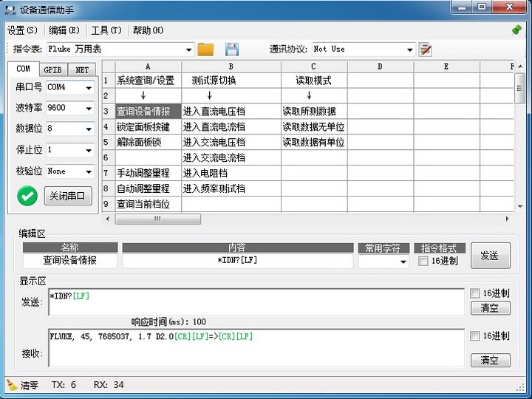Switch to the NET tab
The height and width of the screenshot is (399, 532).
point(82,70)
